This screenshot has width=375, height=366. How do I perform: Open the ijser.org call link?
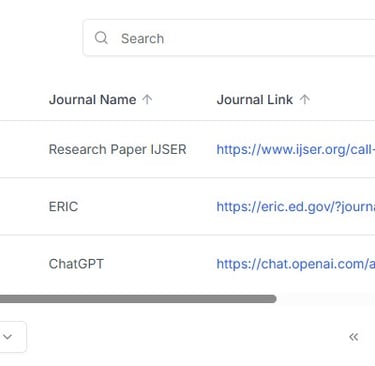click(295, 150)
